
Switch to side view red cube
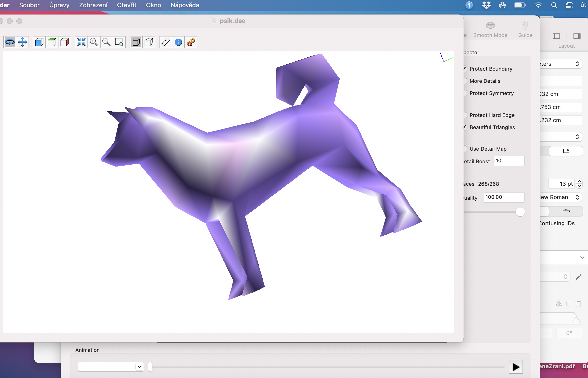pos(65,42)
